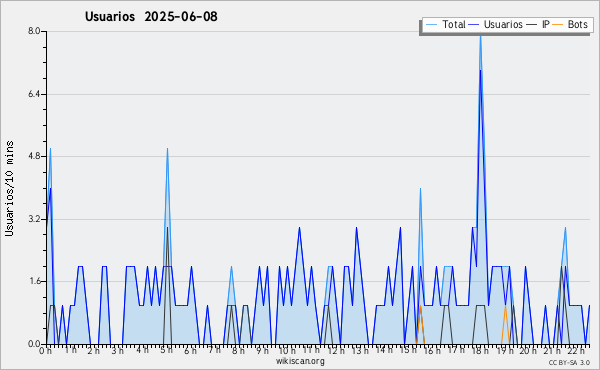Click the '10 h' x-axis label

[x=287, y=351]
